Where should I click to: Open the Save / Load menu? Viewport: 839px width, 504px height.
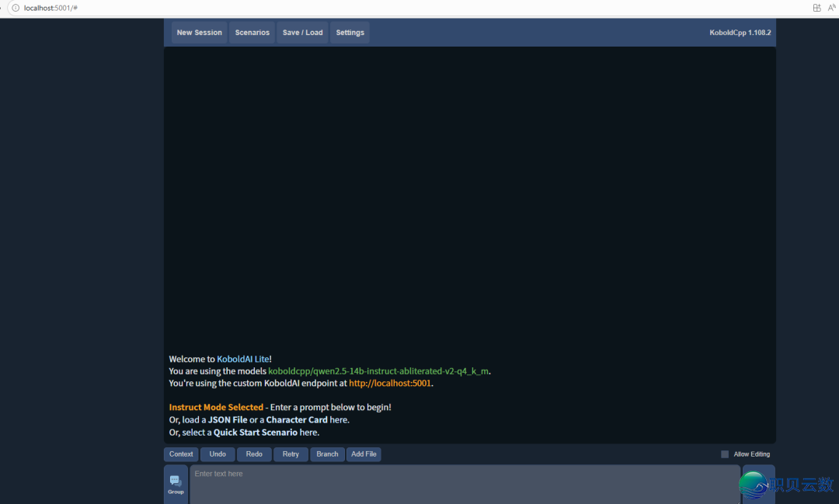pyautogui.click(x=302, y=33)
